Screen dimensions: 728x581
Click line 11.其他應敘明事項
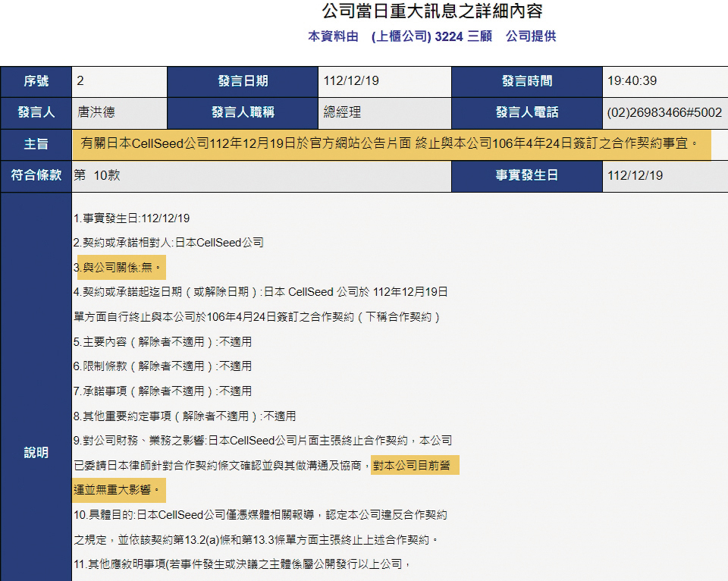click(243, 564)
